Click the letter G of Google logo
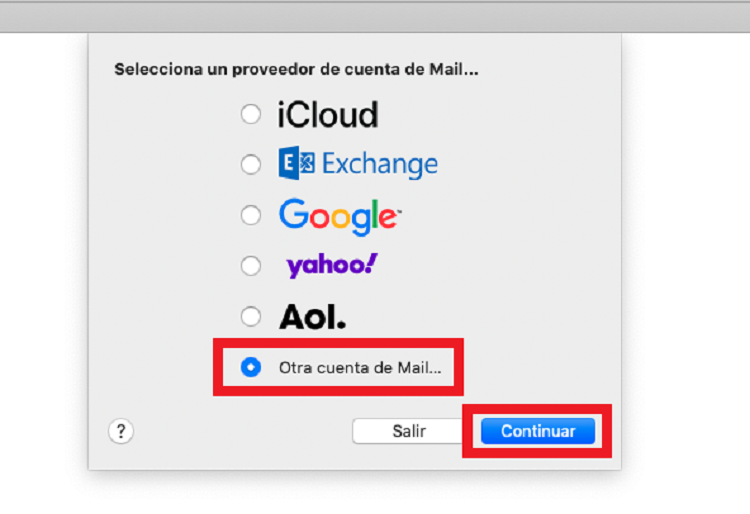The image size is (750, 514). click(294, 214)
